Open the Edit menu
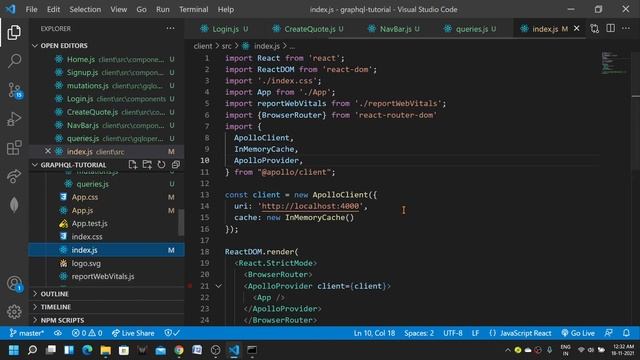Viewport: 640px width, 360px height. tap(53, 9)
